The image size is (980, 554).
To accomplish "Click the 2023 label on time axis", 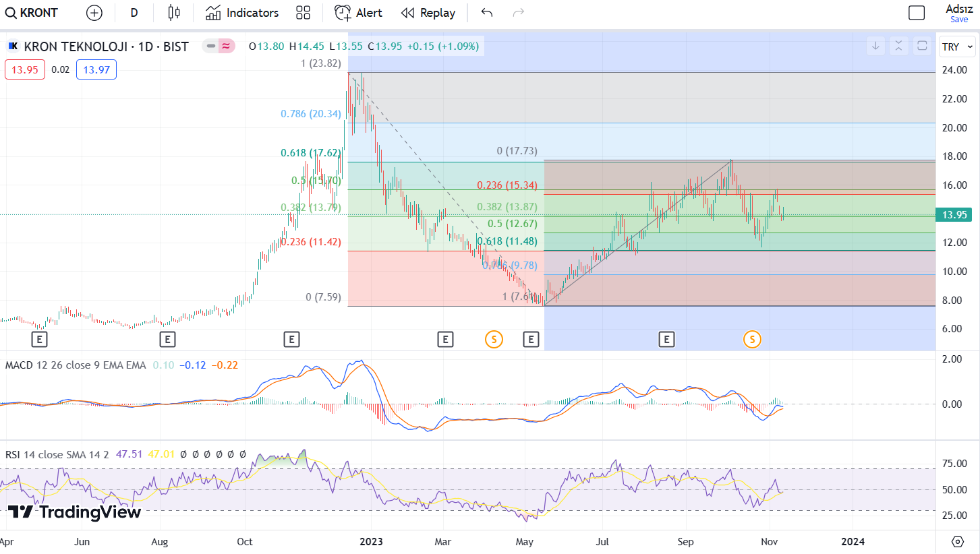I will pos(371,541).
